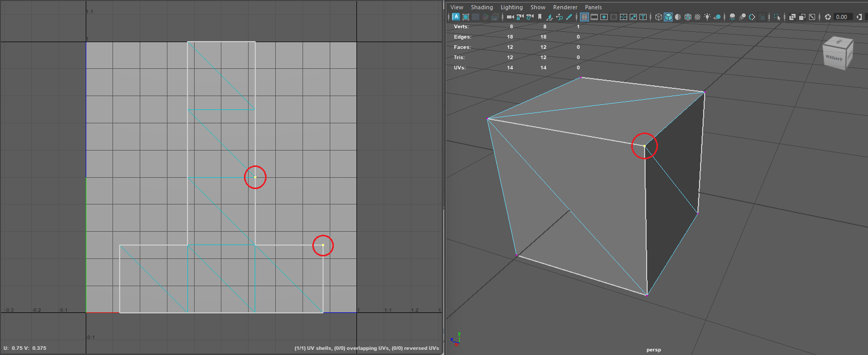
Task: Enable Use All Lights bulb icon
Action: pyautogui.click(x=707, y=17)
